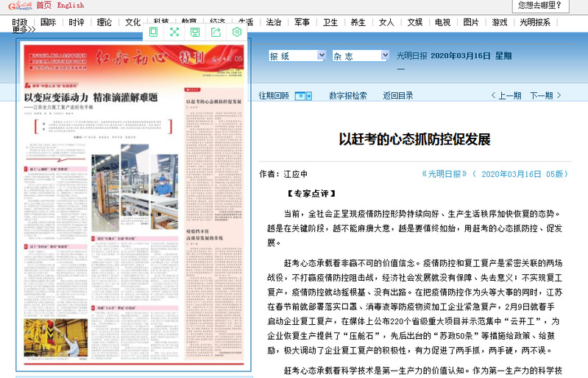Open the 时评 channel
588x378 pixels.
point(77,22)
